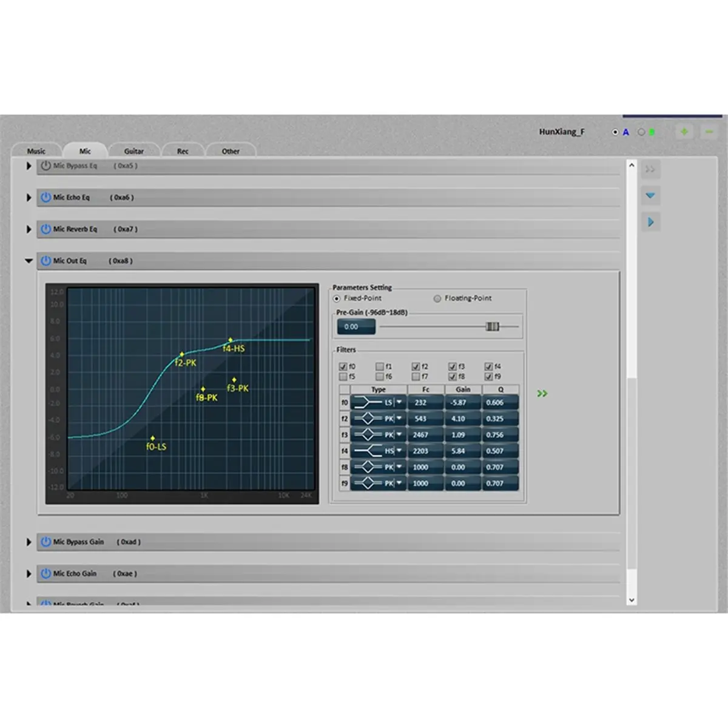Click the green double-arrow beside the filter table
This screenshot has width=728, height=728.
click(x=542, y=394)
